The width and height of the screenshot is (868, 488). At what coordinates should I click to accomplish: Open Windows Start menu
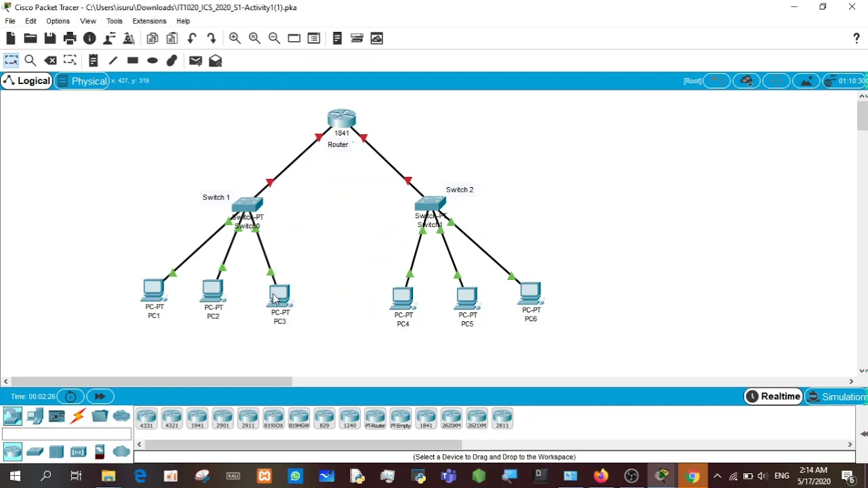(x=15, y=476)
